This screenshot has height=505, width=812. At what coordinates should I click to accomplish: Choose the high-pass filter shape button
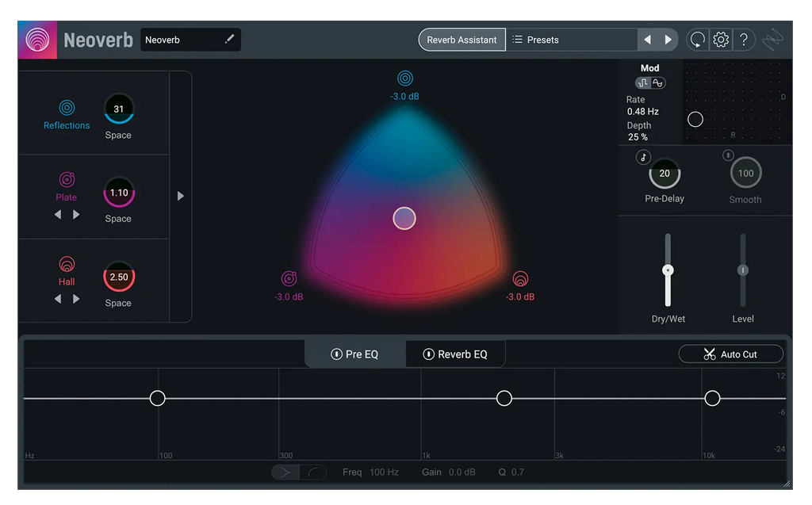[285, 472]
